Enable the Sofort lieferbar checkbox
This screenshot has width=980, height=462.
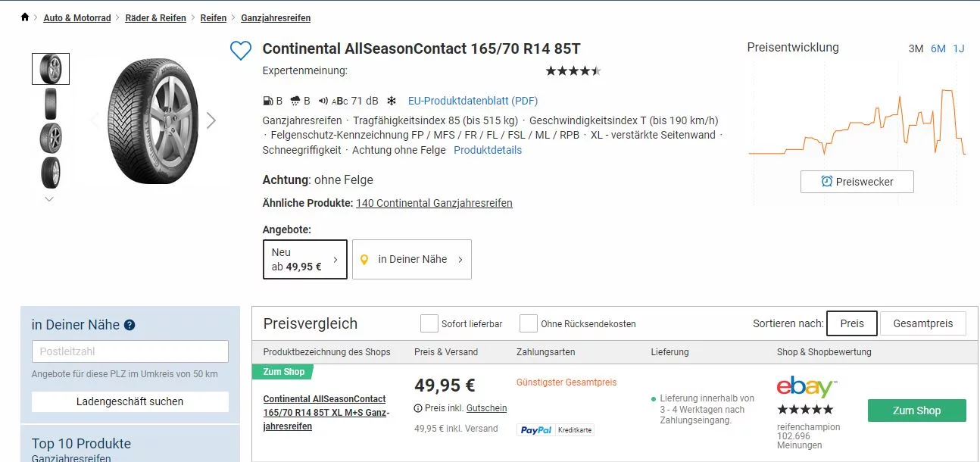pyautogui.click(x=429, y=323)
